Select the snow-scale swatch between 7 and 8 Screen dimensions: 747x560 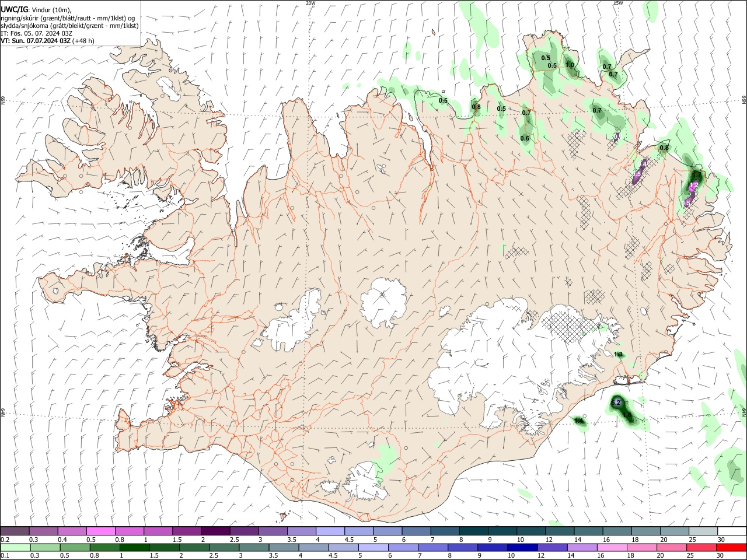pyautogui.click(x=445, y=531)
